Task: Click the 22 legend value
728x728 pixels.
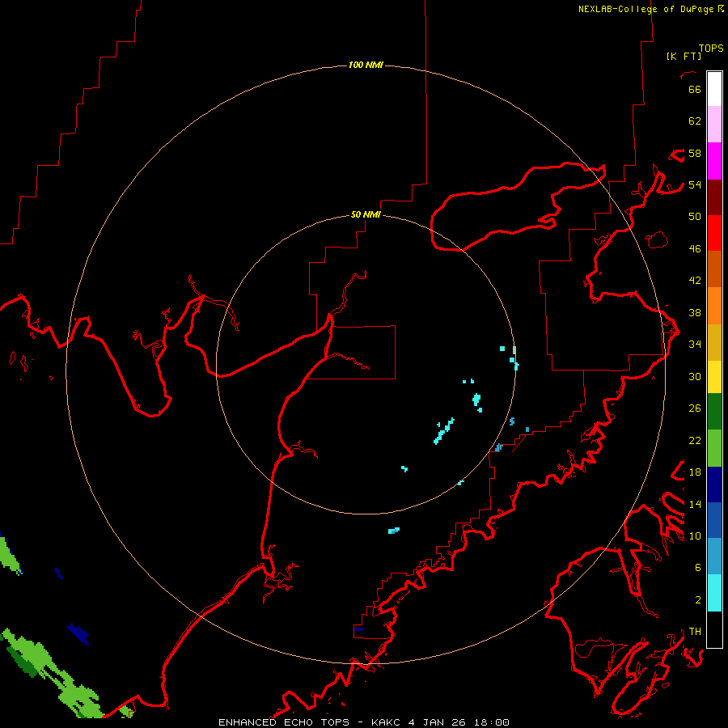Action: [x=695, y=440]
